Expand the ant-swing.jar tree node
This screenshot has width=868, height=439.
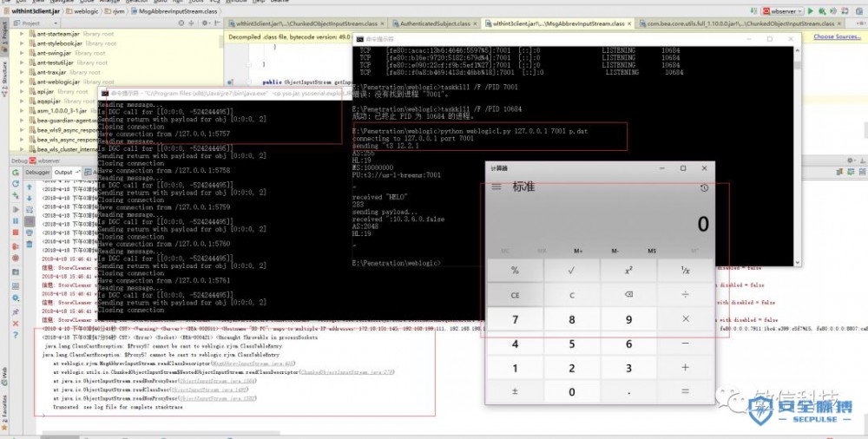[22, 53]
